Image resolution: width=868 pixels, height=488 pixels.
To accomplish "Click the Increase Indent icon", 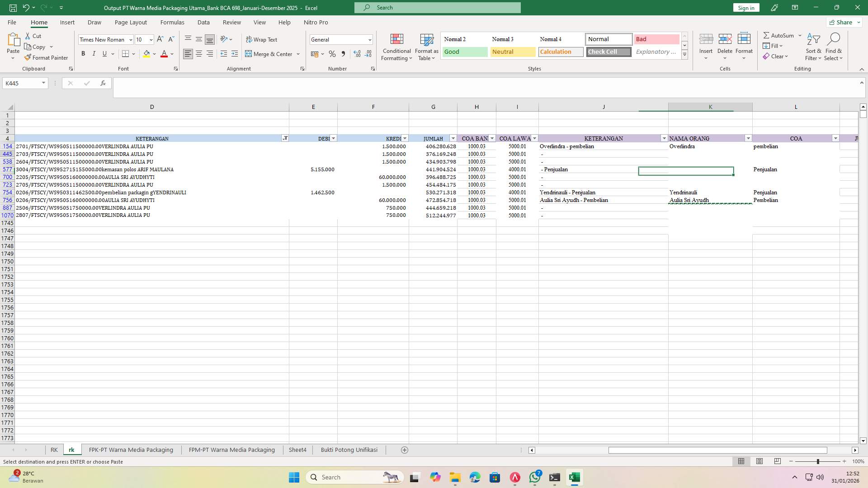I will point(234,54).
